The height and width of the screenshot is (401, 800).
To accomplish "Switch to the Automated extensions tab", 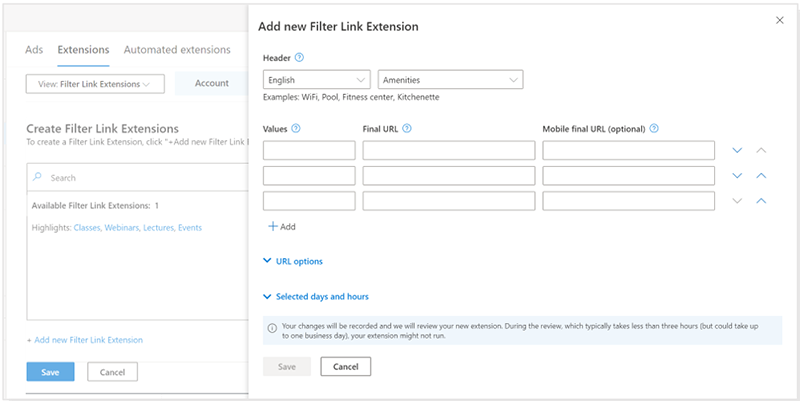I will [177, 49].
